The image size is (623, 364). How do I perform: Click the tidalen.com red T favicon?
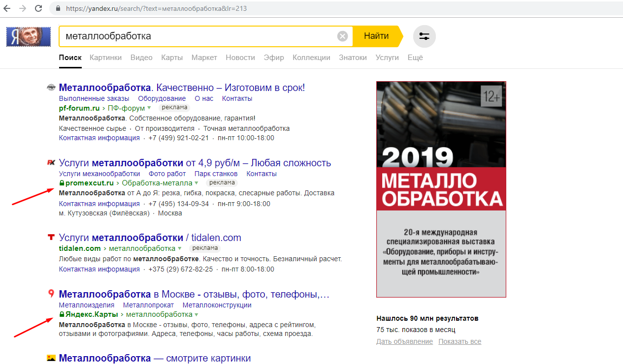pyautogui.click(x=51, y=238)
